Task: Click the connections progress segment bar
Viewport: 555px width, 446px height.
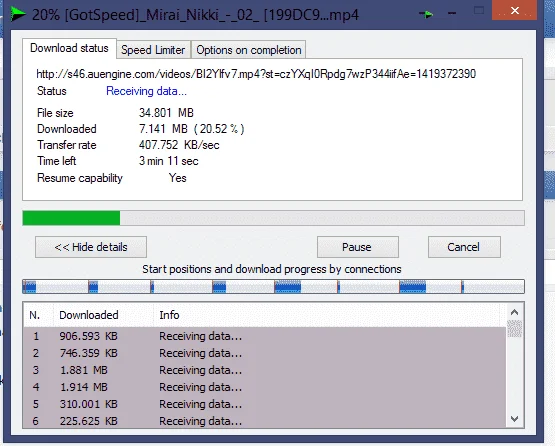Action: click(273, 286)
